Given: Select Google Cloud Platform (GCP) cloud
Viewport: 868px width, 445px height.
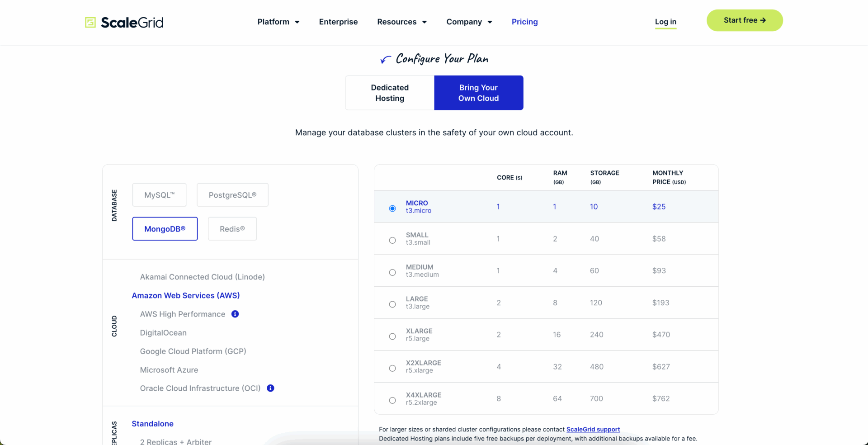Looking at the screenshot, I should [193, 351].
